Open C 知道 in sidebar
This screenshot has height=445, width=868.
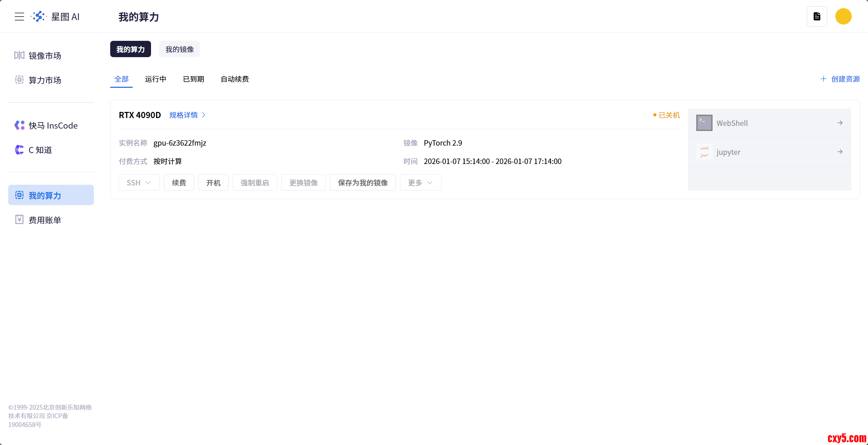pos(40,150)
